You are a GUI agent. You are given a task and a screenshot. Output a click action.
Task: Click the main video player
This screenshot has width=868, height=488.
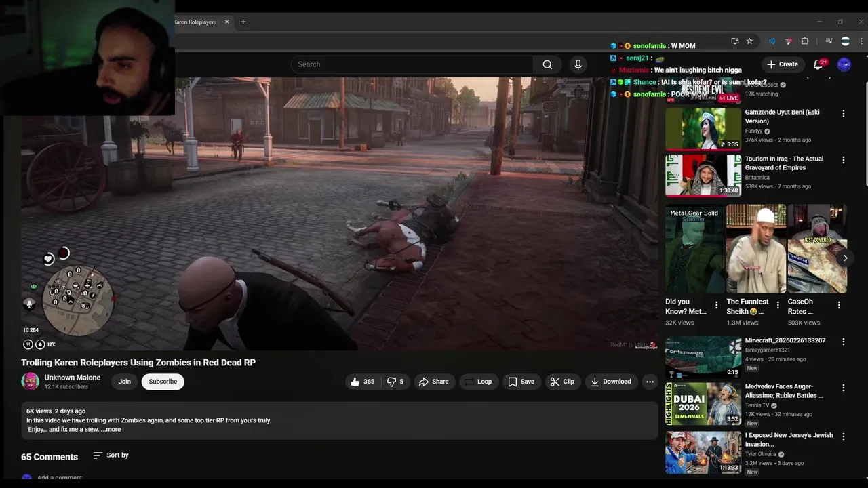point(339,213)
